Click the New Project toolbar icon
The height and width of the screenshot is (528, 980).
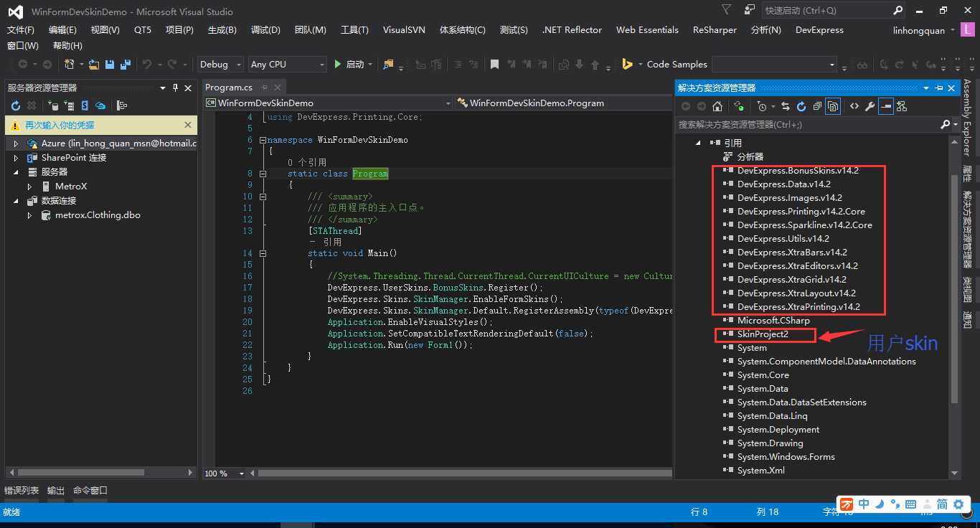pyautogui.click(x=69, y=65)
